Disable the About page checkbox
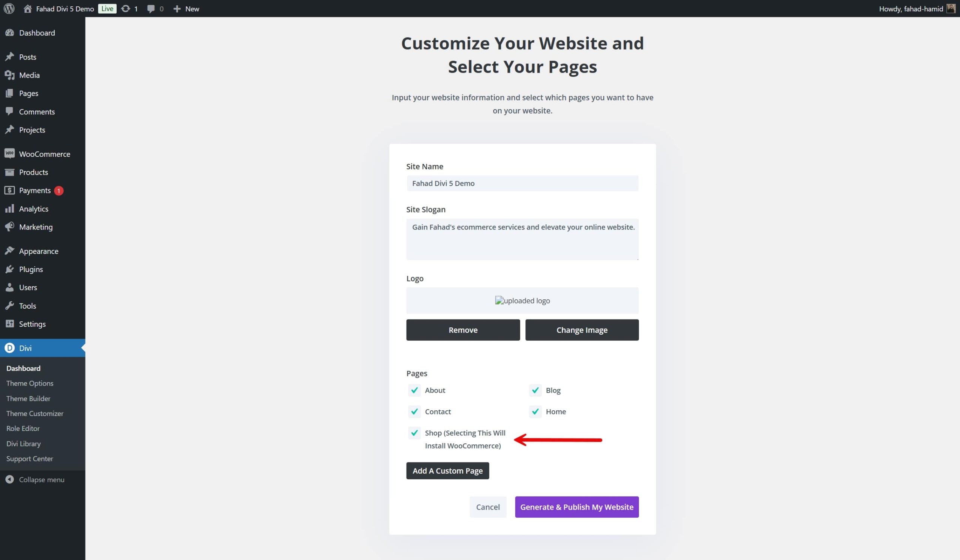The height and width of the screenshot is (560, 960). [x=413, y=390]
